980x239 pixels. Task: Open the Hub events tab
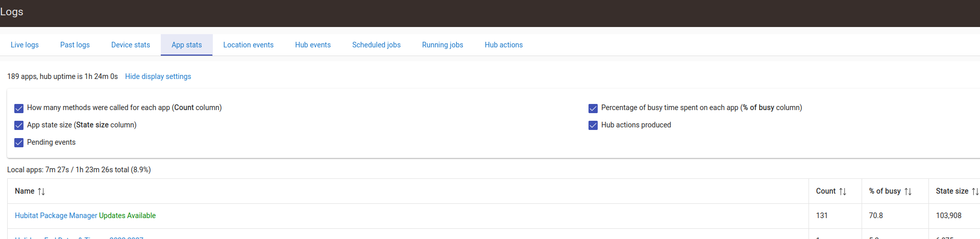[x=313, y=45]
